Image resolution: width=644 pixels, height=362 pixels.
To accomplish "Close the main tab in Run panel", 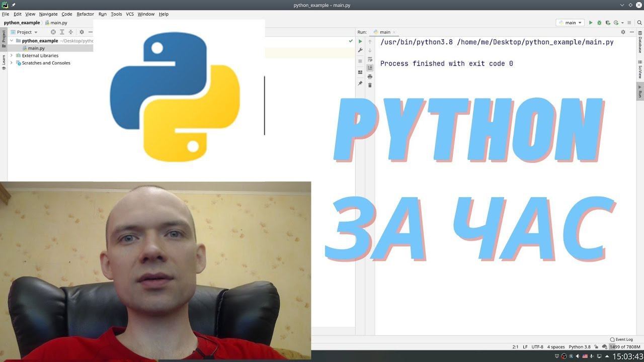I will [394, 32].
